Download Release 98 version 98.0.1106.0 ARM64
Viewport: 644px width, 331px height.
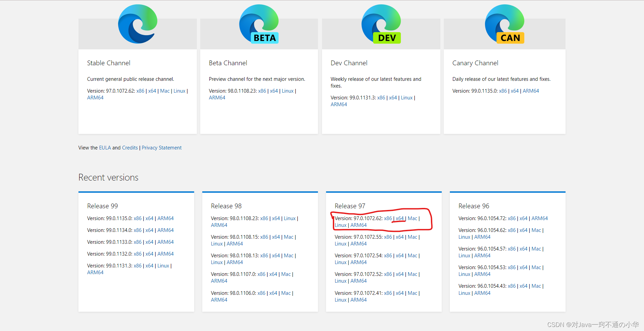(x=219, y=300)
